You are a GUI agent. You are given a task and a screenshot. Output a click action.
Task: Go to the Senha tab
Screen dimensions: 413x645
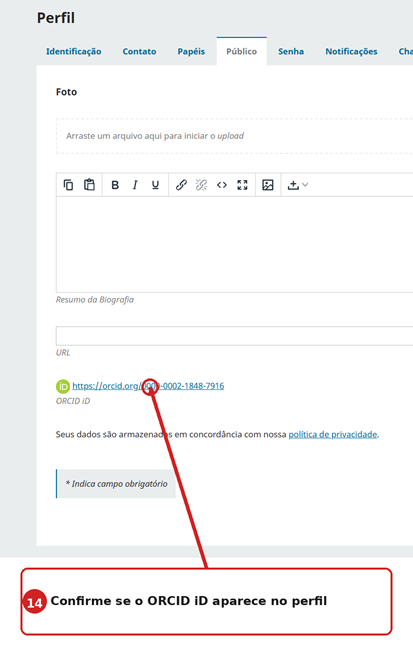point(291,51)
